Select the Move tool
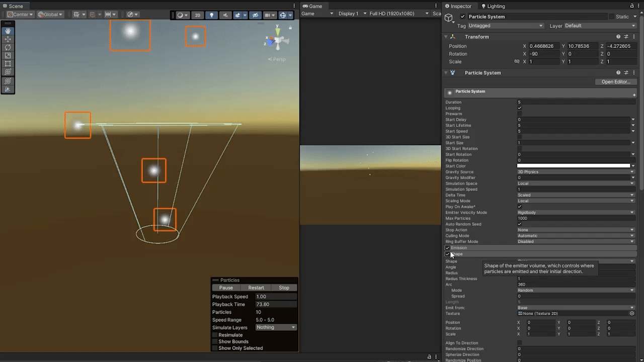The height and width of the screenshot is (362, 644). point(8,39)
